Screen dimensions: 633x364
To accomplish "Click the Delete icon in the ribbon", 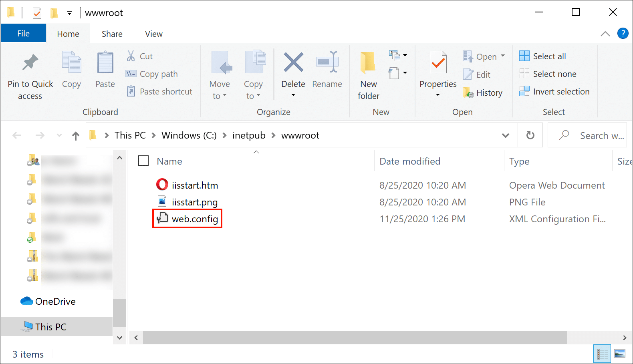I will pos(293,63).
